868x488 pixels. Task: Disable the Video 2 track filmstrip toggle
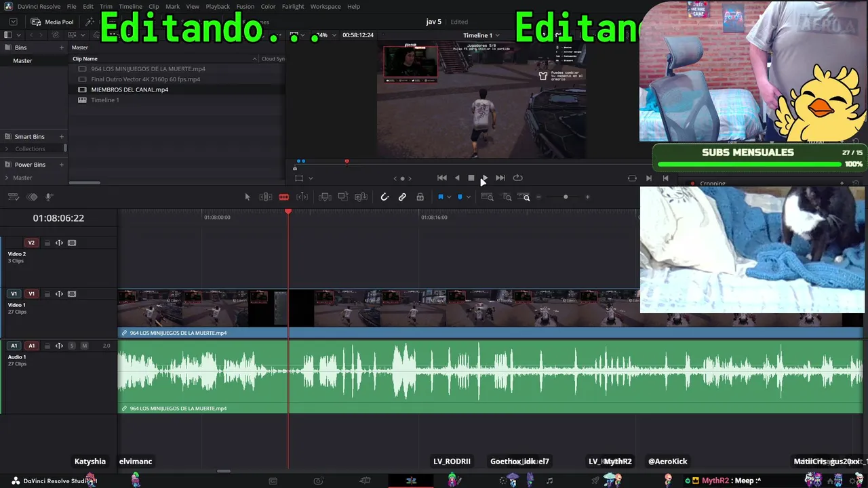pos(72,243)
